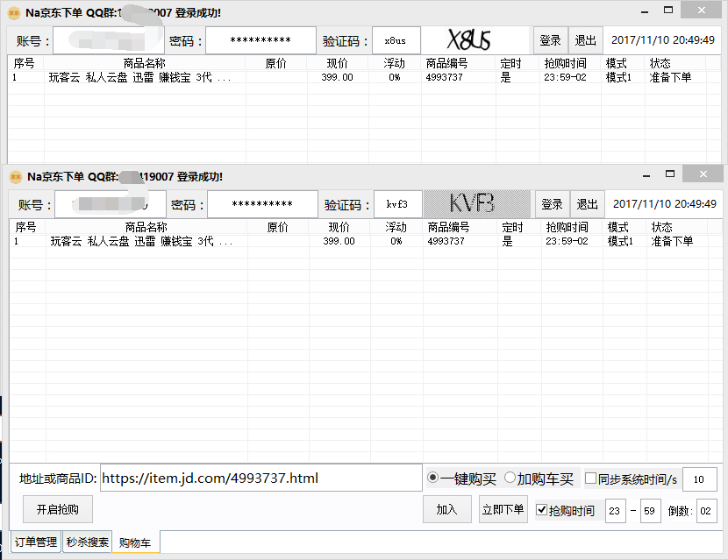Click 模式1 cell in front window

[x=620, y=241]
